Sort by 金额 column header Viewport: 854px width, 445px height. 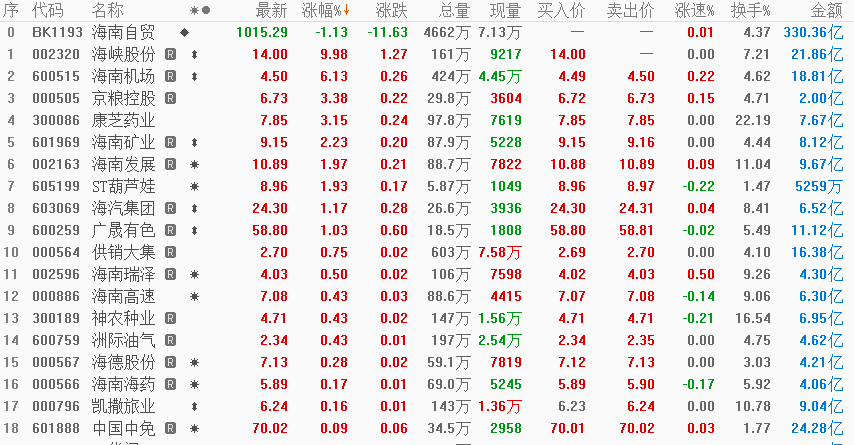[827, 10]
